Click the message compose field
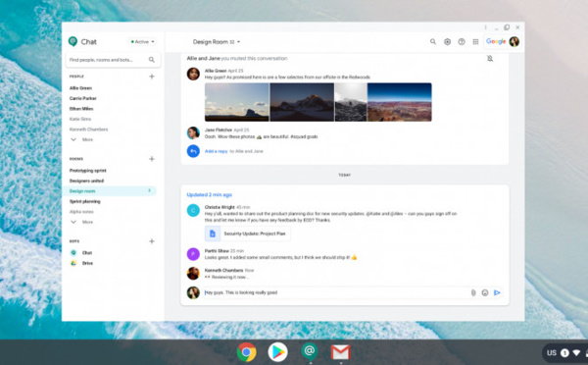This screenshot has width=588, height=365. click(x=335, y=292)
